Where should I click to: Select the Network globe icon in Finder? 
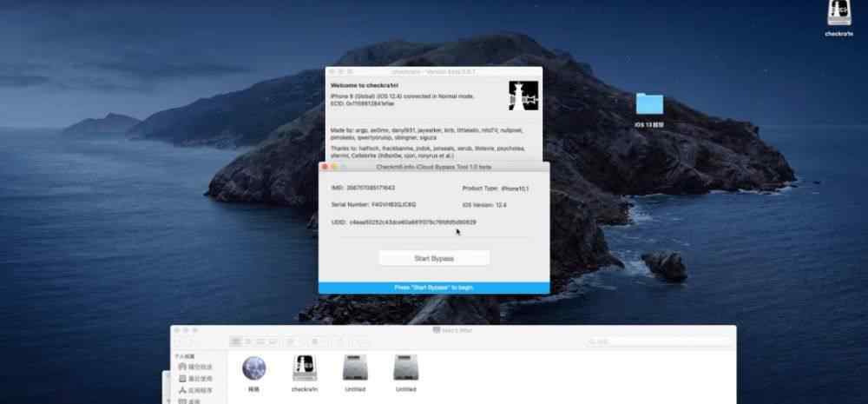point(254,368)
